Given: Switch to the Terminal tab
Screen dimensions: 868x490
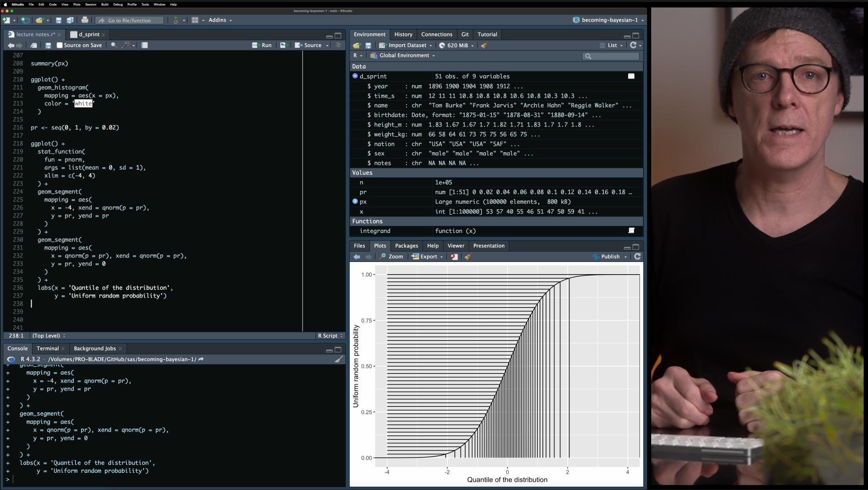Looking at the screenshot, I should tap(47, 348).
